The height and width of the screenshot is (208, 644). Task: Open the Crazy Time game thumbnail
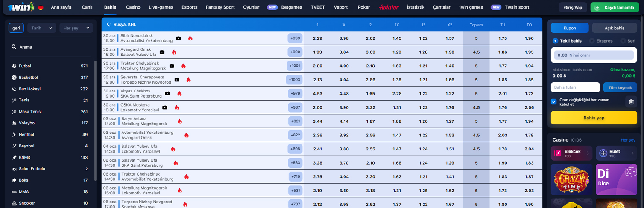pyautogui.click(x=571, y=179)
